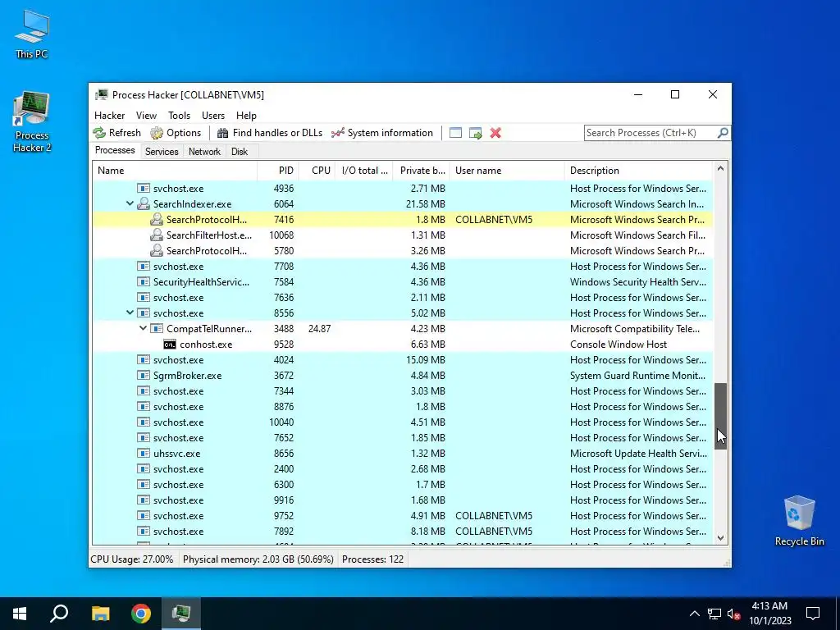Image resolution: width=840 pixels, height=630 pixels.
Task: Click the SgrmBroker.exe process icon
Action: point(143,376)
